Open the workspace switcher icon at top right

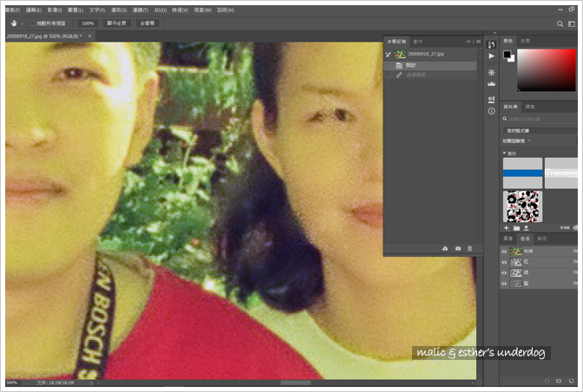pos(572,23)
